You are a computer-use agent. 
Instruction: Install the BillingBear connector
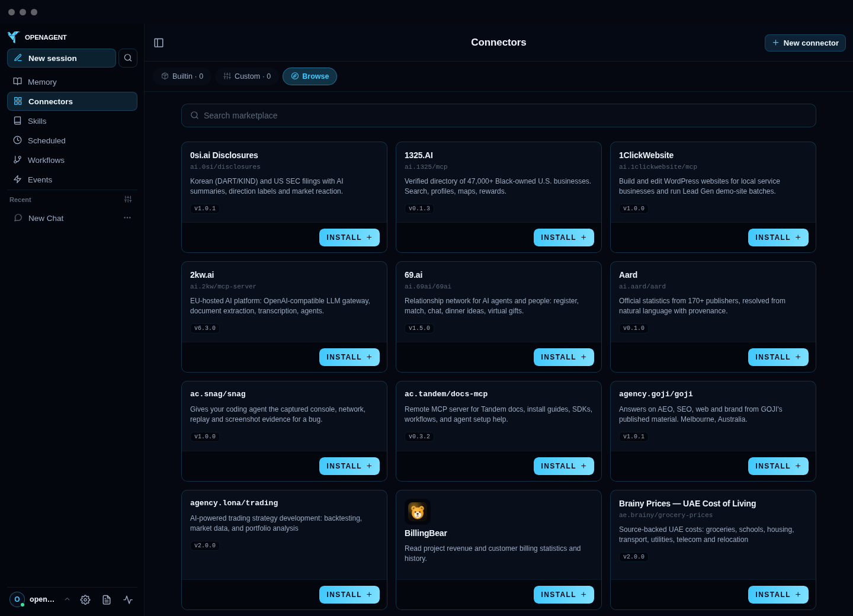(564, 595)
